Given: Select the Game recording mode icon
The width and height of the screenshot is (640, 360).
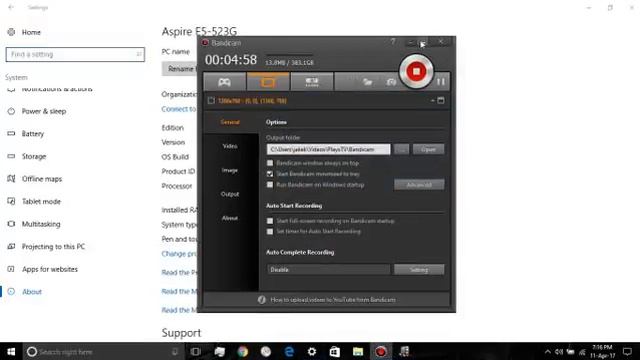Looking at the screenshot, I should 224,82.
